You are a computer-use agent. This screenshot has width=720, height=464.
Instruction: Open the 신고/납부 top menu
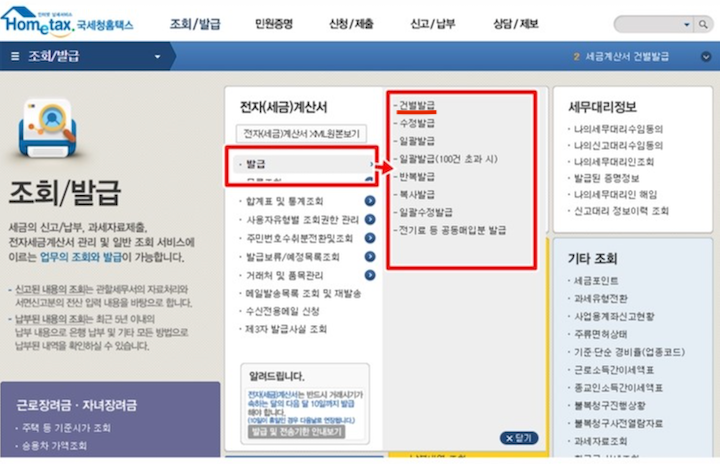coord(433,24)
